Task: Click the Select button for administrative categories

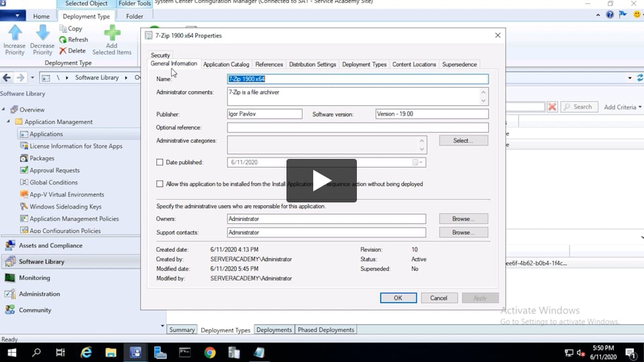Action: coord(463,141)
